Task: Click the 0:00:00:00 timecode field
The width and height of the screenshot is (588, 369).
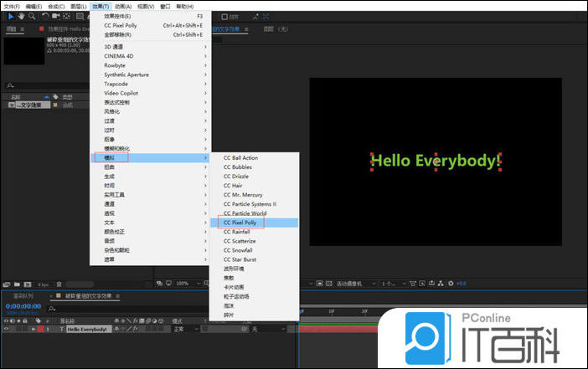Action: [x=23, y=306]
